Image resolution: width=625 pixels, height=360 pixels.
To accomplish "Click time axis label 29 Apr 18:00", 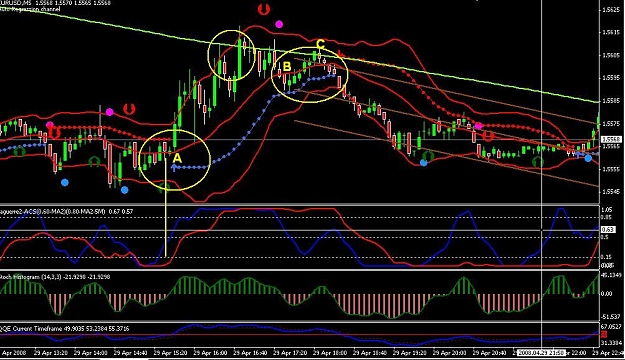I will 330,353.
